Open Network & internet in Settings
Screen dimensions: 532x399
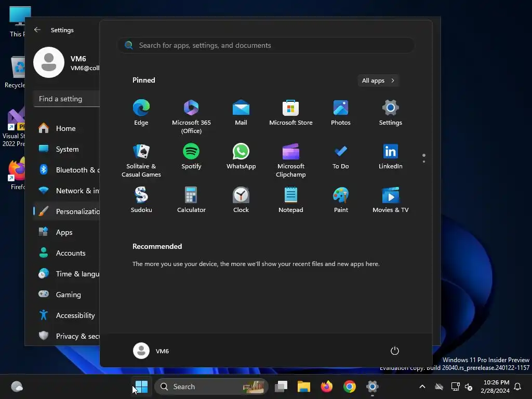coord(66,191)
